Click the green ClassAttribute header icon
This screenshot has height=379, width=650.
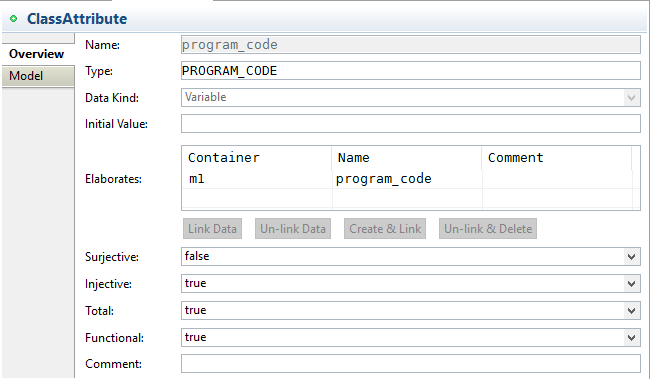[x=13, y=19]
